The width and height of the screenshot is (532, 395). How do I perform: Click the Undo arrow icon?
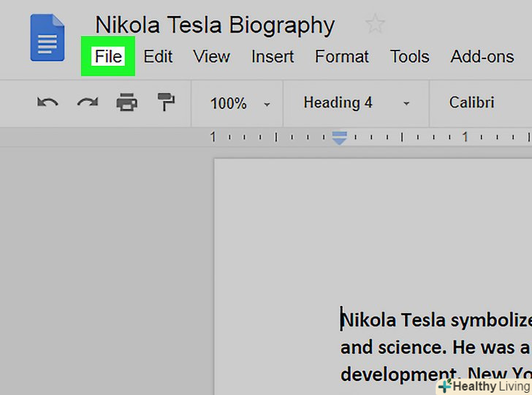(47, 103)
